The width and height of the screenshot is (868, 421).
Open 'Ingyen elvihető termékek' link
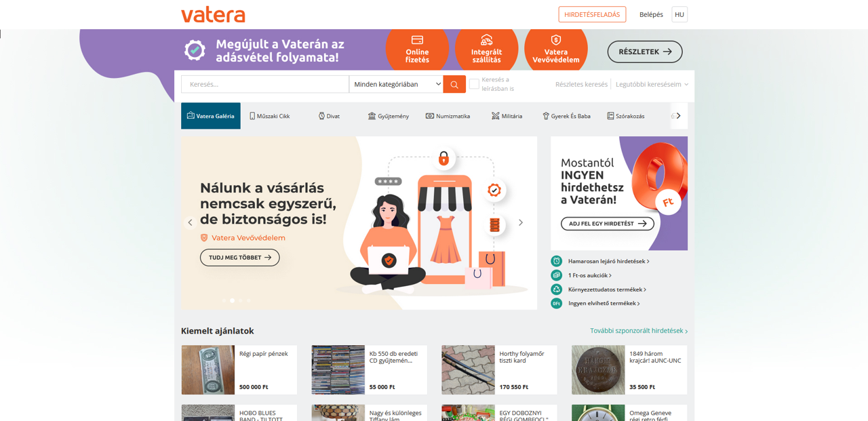(x=604, y=304)
